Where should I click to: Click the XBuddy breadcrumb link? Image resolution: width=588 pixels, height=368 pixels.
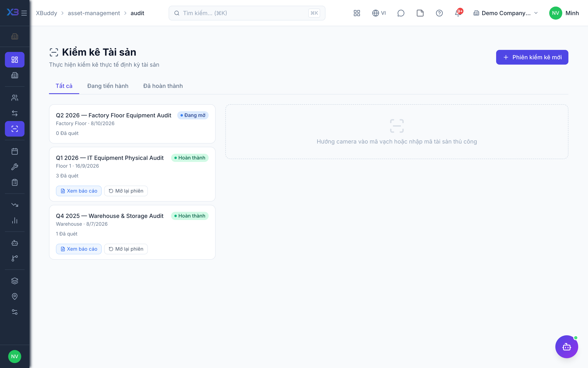pos(46,13)
